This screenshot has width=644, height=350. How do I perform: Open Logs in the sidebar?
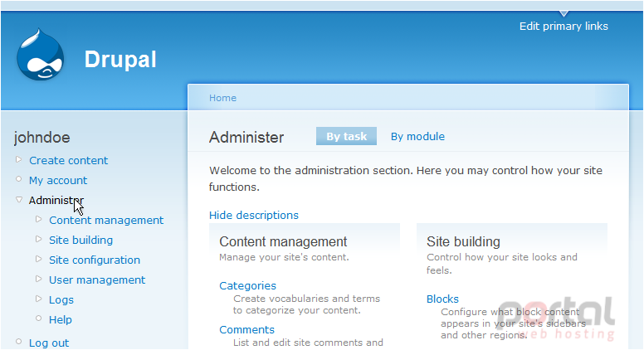[x=61, y=300]
